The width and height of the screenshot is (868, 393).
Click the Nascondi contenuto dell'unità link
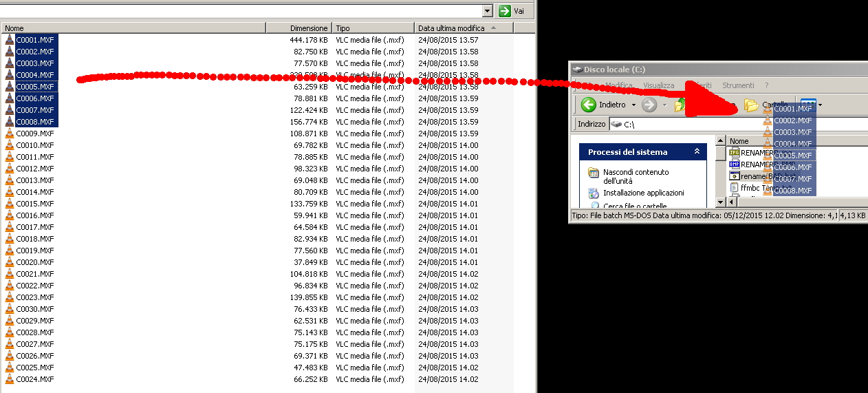click(636, 176)
